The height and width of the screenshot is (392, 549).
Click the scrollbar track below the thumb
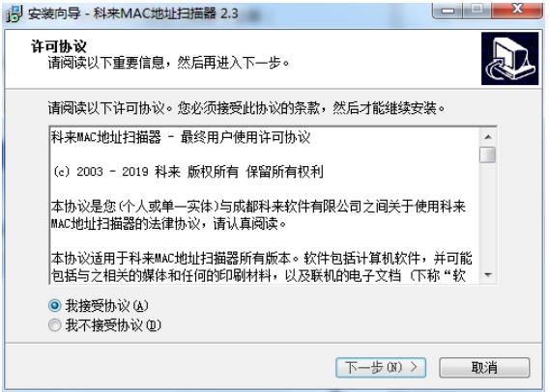point(488,214)
